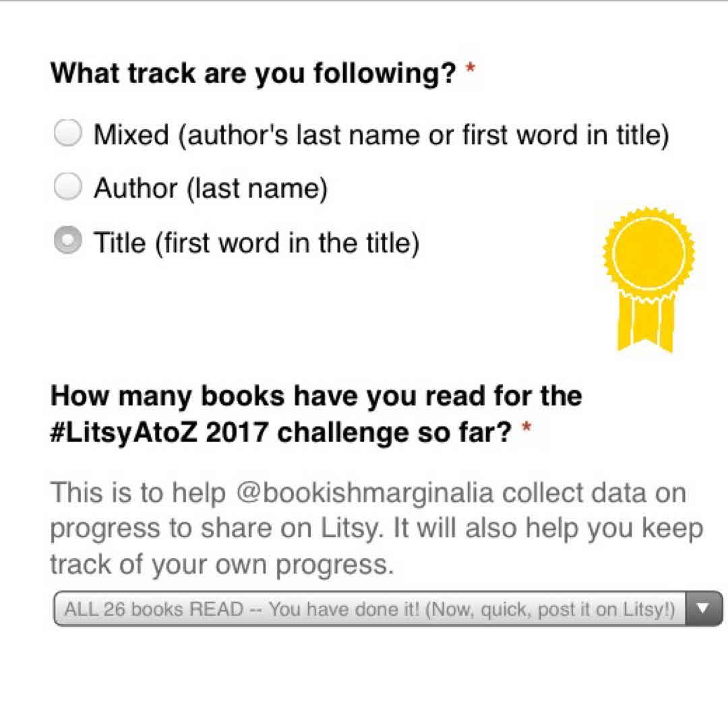Viewport: 728px width, 728px height.
Task: Click the 'track of your own progress.' line
Action: coord(221,564)
